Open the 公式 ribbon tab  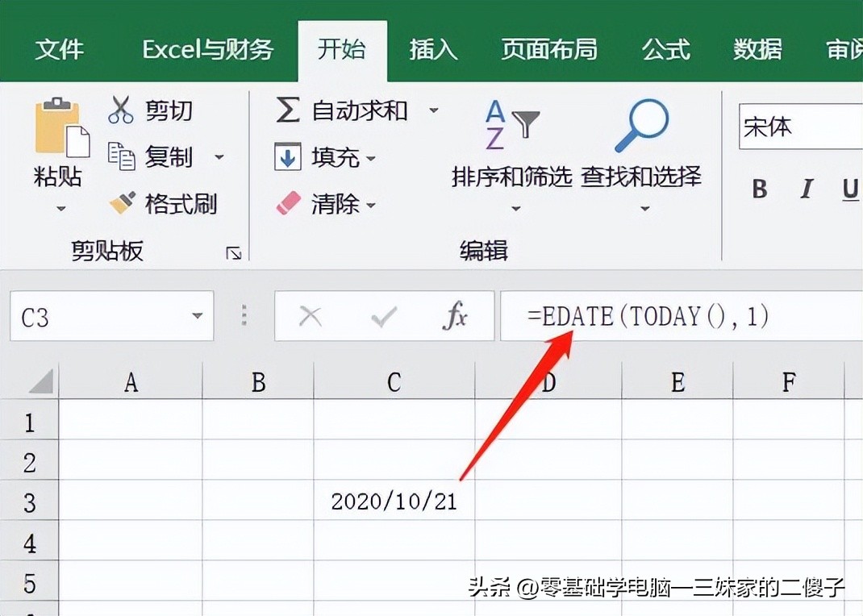click(665, 50)
